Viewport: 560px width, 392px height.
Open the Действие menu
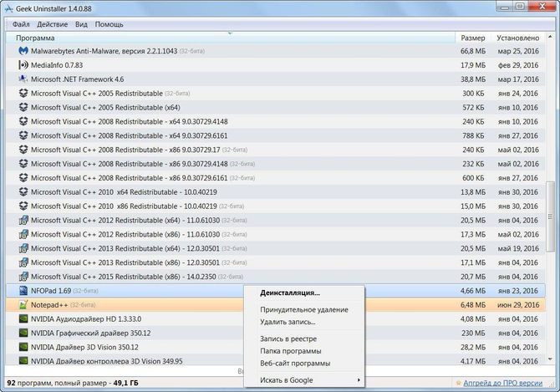coord(52,24)
